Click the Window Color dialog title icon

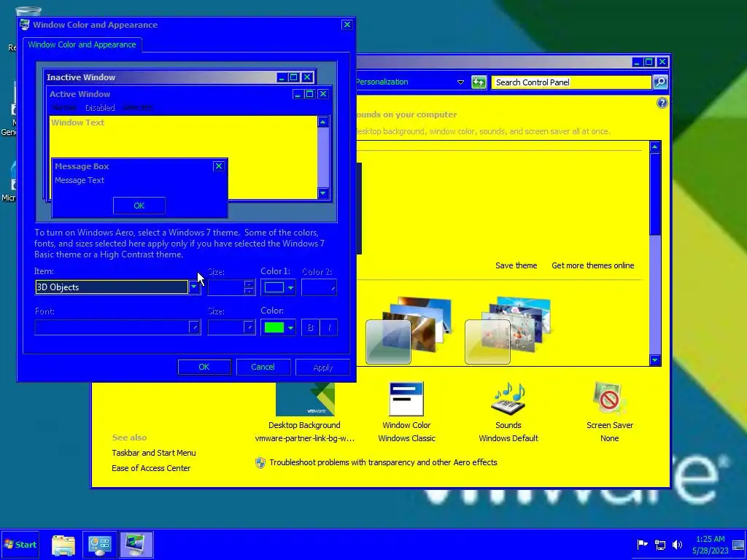point(25,24)
